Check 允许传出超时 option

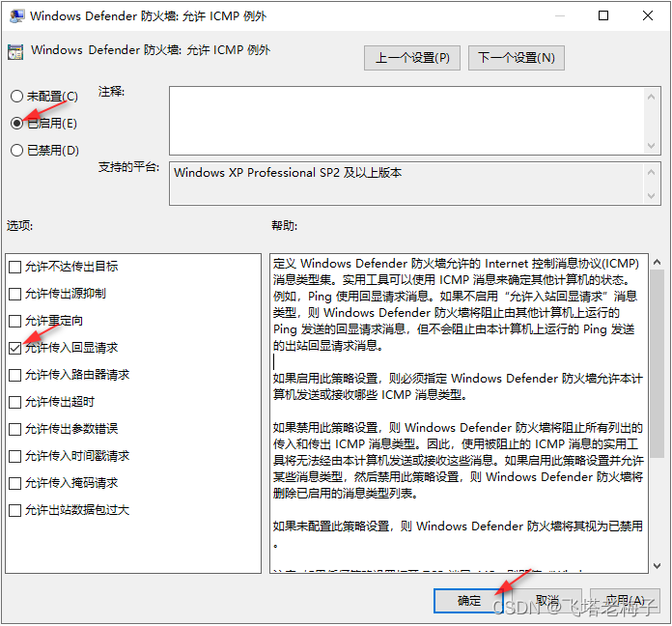15,402
